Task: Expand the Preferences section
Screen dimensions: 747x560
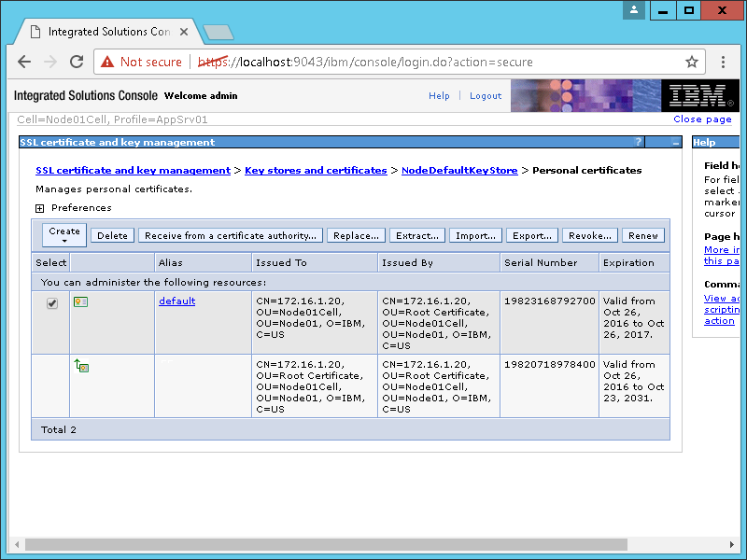Action: (40, 208)
